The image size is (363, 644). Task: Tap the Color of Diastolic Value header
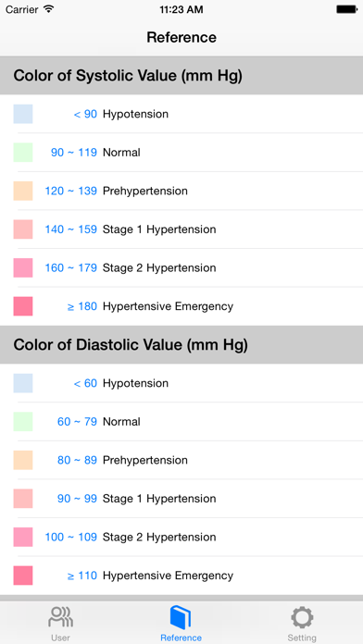click(x=181, y=344)
